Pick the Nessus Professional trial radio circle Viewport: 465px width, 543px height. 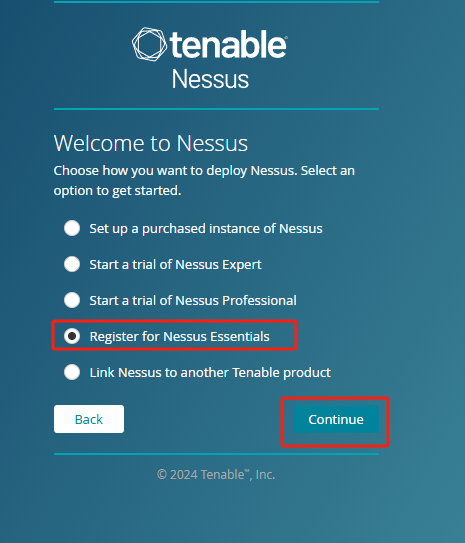pos(72,300)
